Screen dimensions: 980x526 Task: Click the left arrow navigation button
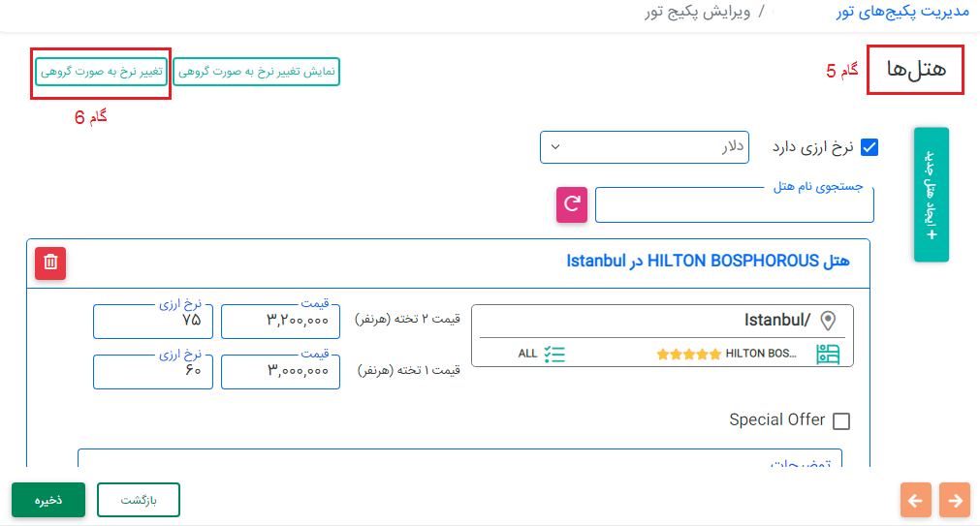coord(916,500)
